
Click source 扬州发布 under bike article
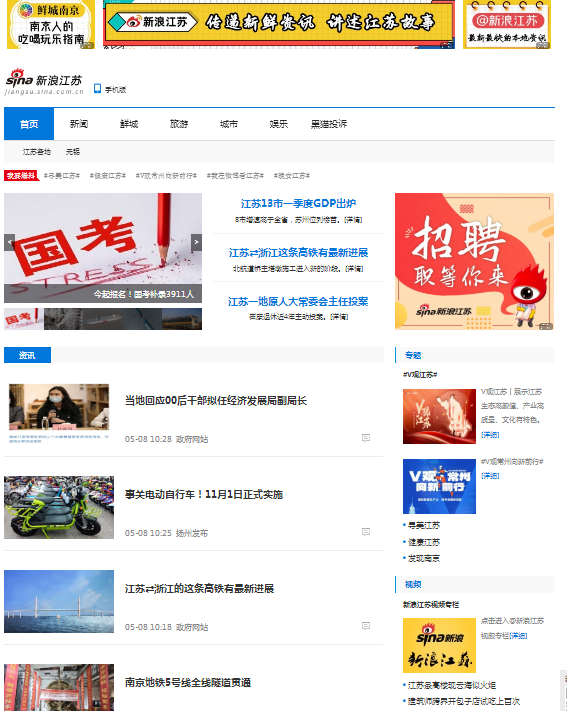click(191, 533)
